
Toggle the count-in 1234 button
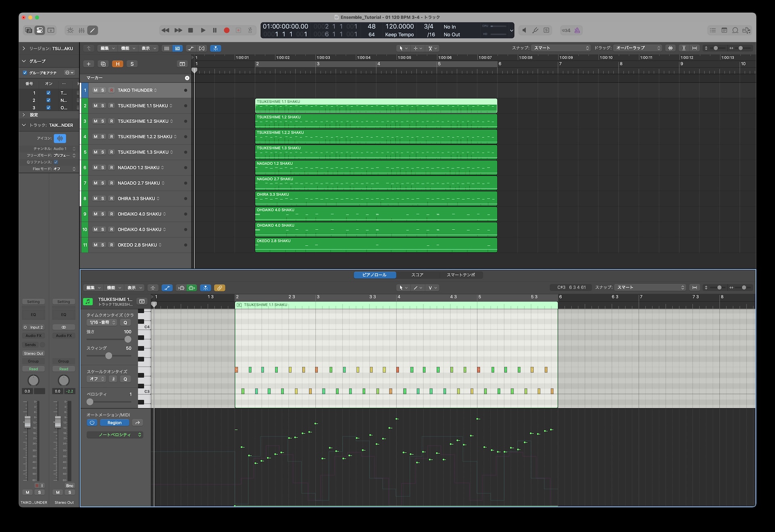[566, 30]
